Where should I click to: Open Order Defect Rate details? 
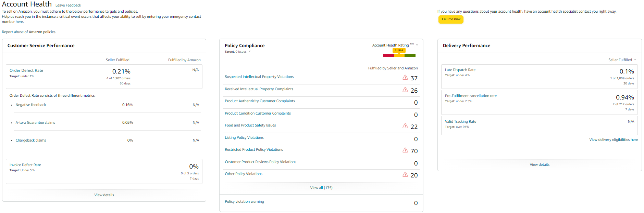tap(26, 70)
